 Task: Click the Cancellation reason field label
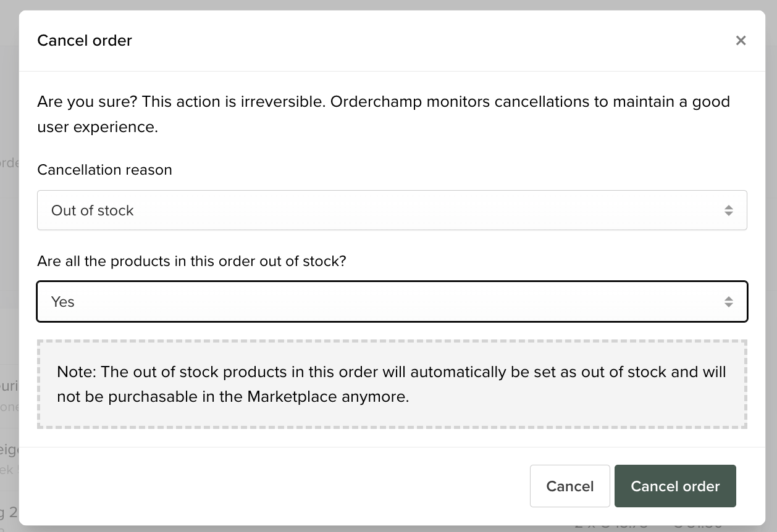pos(104,170)
